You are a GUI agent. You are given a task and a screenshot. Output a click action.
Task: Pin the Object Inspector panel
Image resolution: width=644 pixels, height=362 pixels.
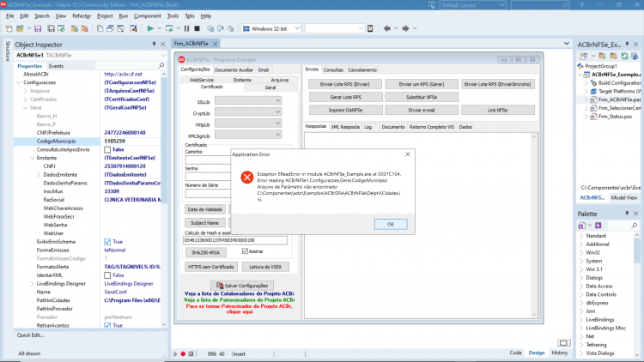tap(154, 45)
